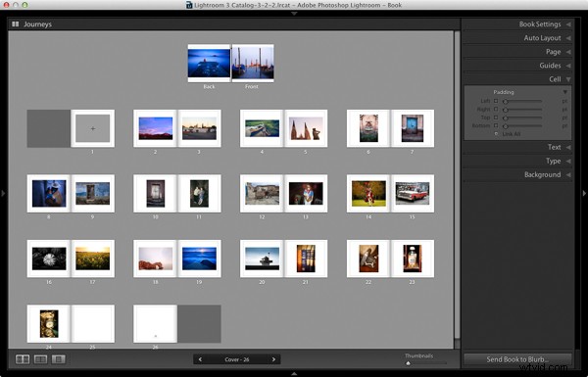
Task: Select page 8 thumbnail
Action: 49,193
